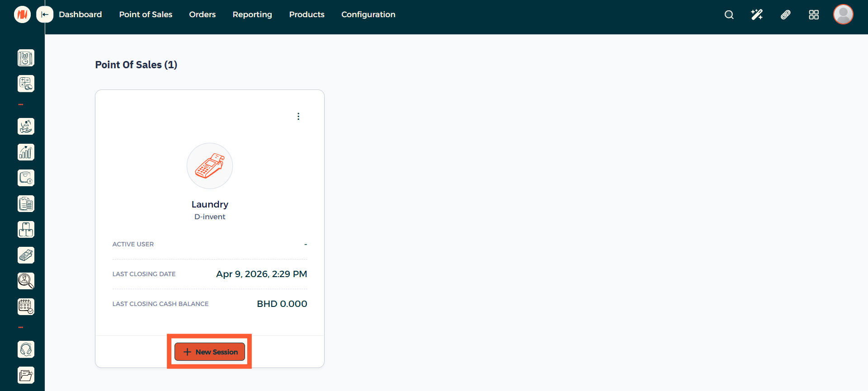Collapse the sidebar with the arrow toggle
This screenshot has width=868, height=391.
click(x=45, y=14)
